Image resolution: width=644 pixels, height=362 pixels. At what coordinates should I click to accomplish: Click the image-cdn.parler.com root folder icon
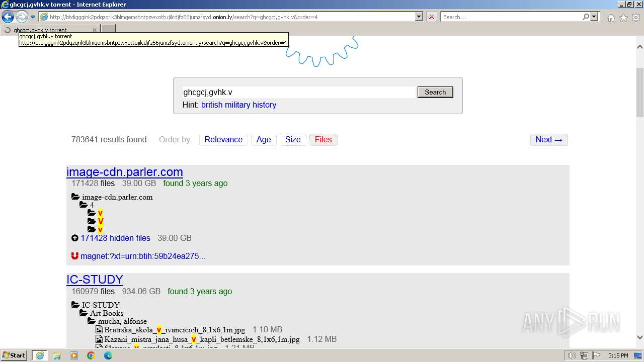click(x=75, y=197)
